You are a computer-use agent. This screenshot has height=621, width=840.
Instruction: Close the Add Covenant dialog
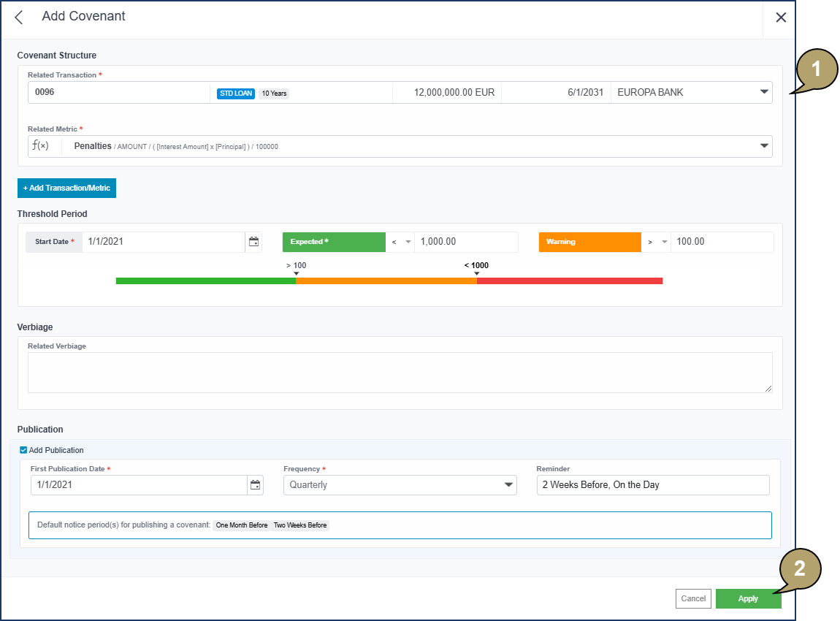pyautogui.click(x=781, y=18)
